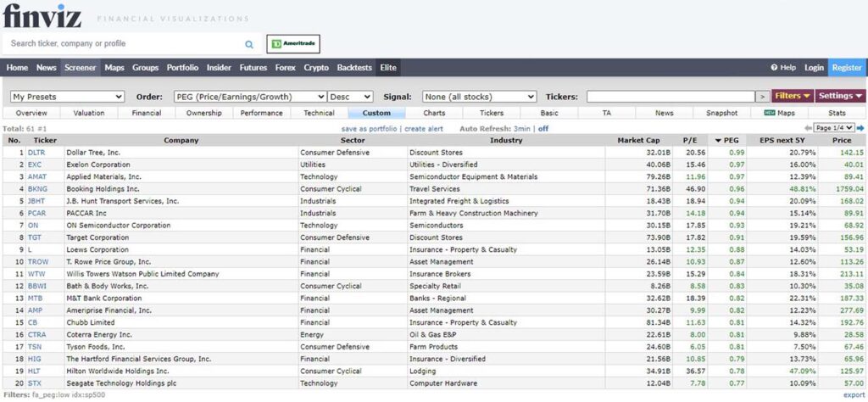Image resolution: width=868 pixels, height=402 pixels.
Task: Open the TROW ticker link
Action: 38,261
